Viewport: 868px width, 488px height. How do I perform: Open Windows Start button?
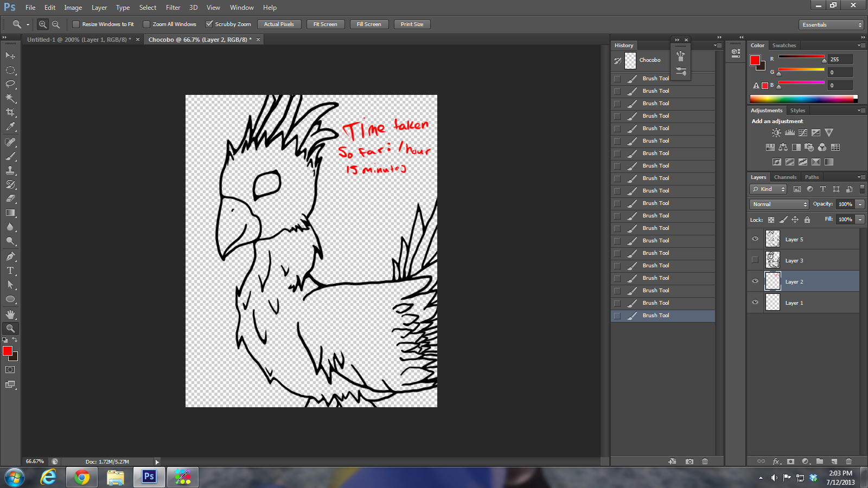click(15, 477)
